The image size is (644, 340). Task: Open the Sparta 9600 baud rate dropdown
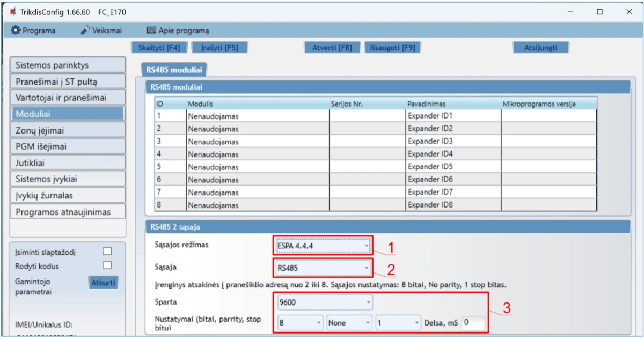click(x=324, y=302)
